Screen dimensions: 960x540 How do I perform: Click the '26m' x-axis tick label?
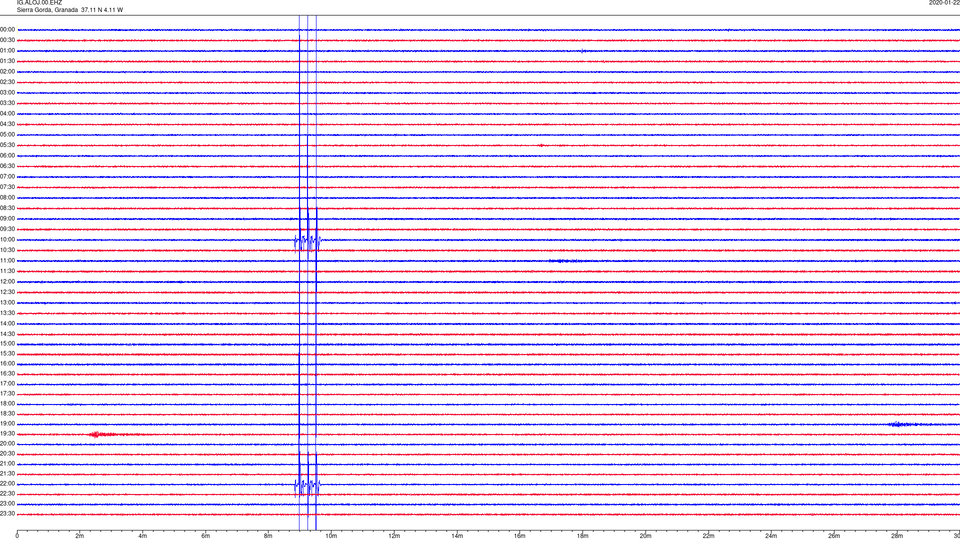tap(834, 536)
